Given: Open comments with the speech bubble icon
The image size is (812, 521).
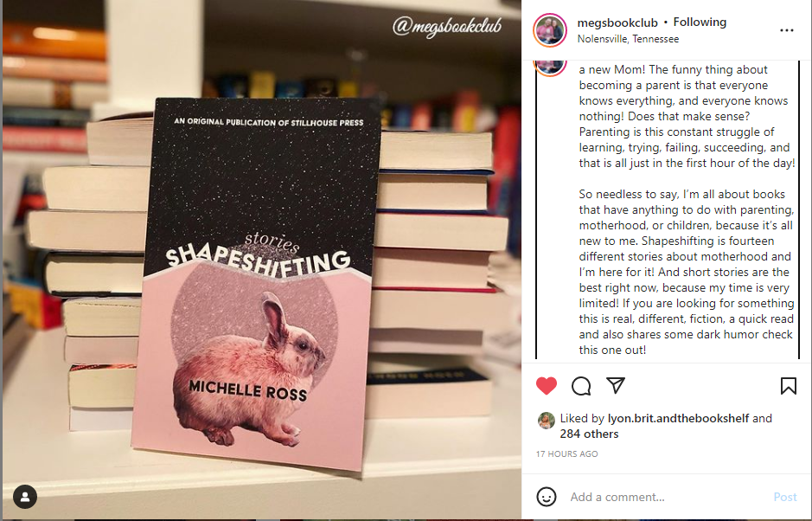Looking at the screenshot, I should click(581, 386).
